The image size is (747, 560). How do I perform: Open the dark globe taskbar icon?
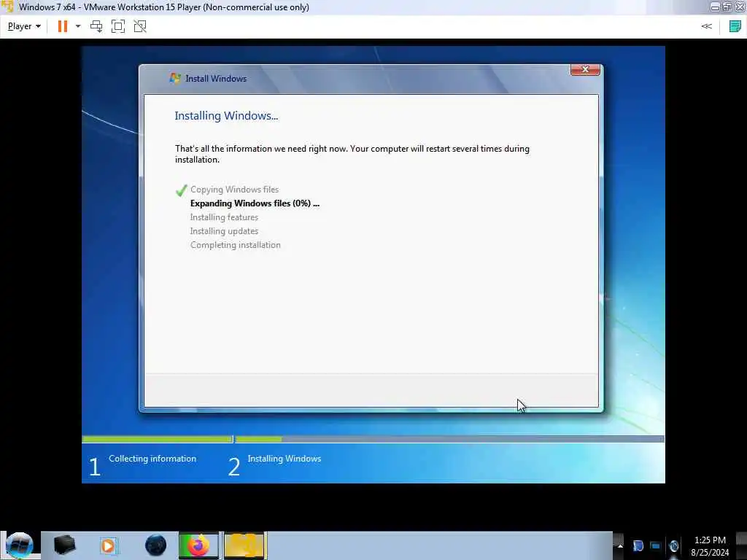coord(155,545)
